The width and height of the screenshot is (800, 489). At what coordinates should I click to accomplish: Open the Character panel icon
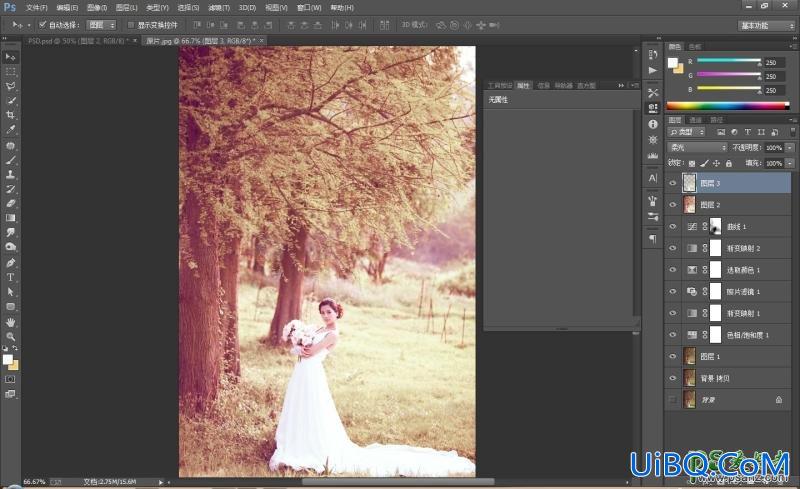coord(653,178)
